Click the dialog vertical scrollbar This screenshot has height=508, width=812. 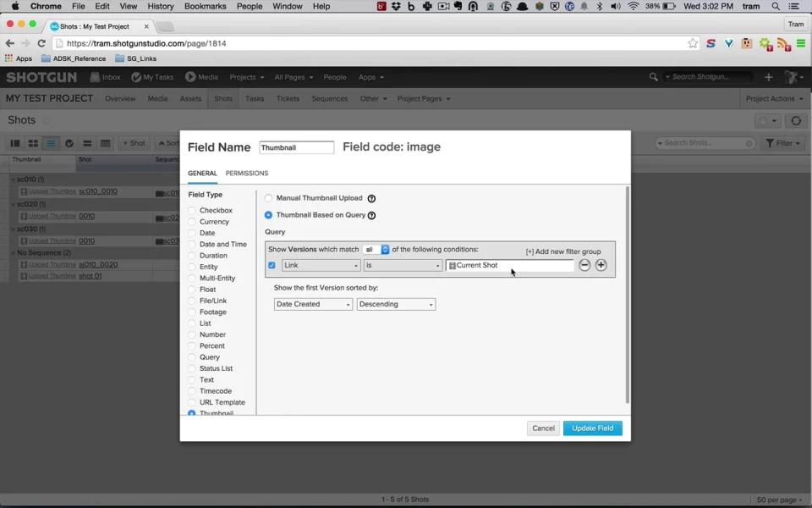(x=627, y=295)
